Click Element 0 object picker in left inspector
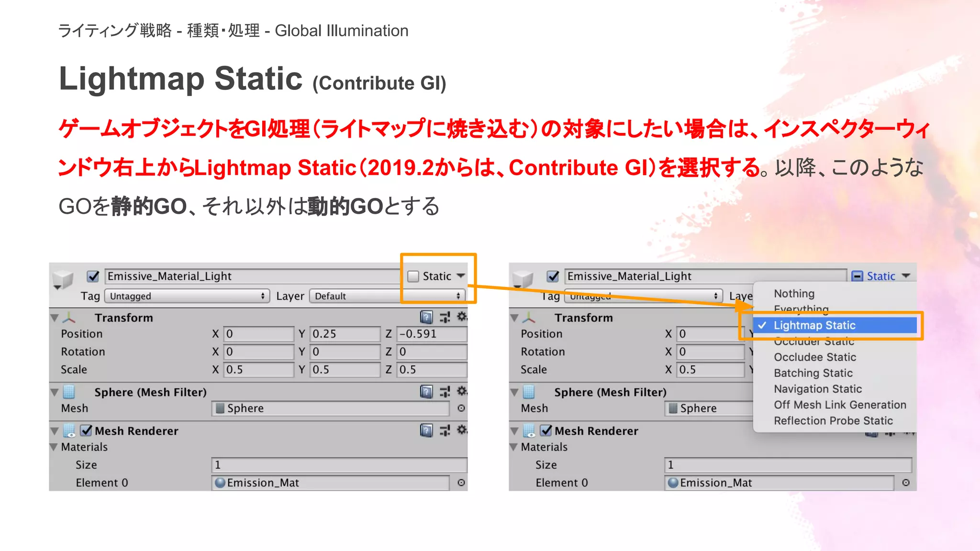Viewport: 980px width, 551px height. (x=461, y=483)
